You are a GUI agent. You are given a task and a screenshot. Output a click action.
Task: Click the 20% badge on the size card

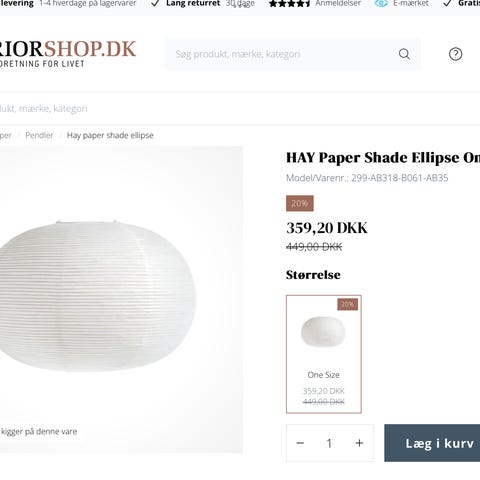point(347,304)
